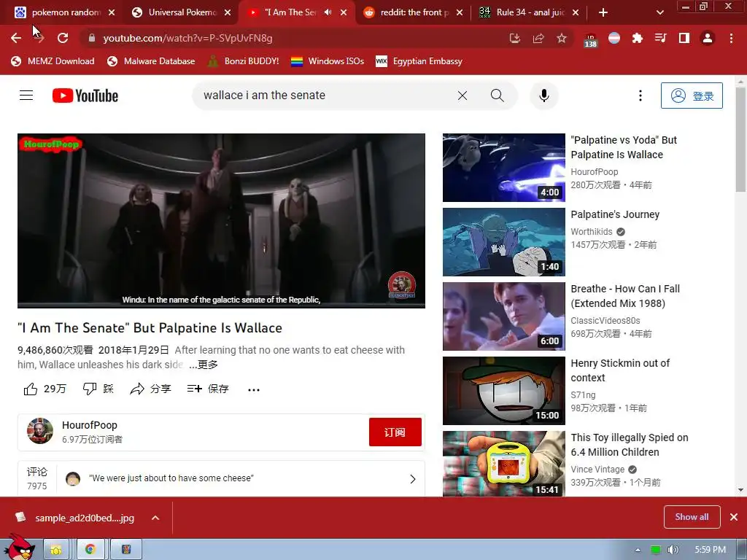Open channel watermark in video corner
This screenshot has width=747, height=560.
tap(402, 285)
